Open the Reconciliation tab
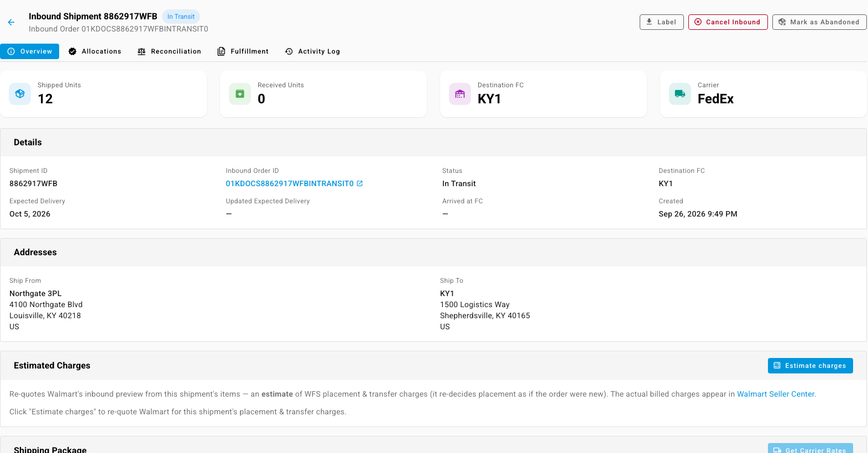This screenshot has height=453, width=868. tap(169, 51)
